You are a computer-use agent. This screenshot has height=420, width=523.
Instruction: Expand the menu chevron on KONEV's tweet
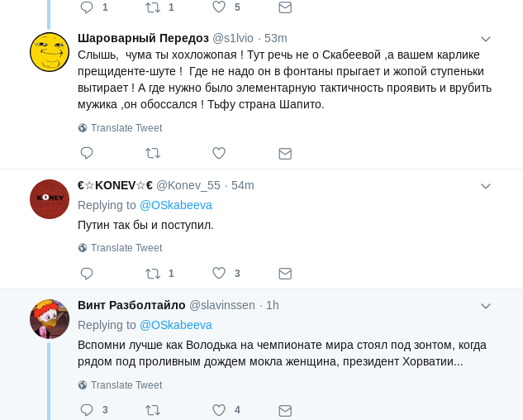click(486, 186)
